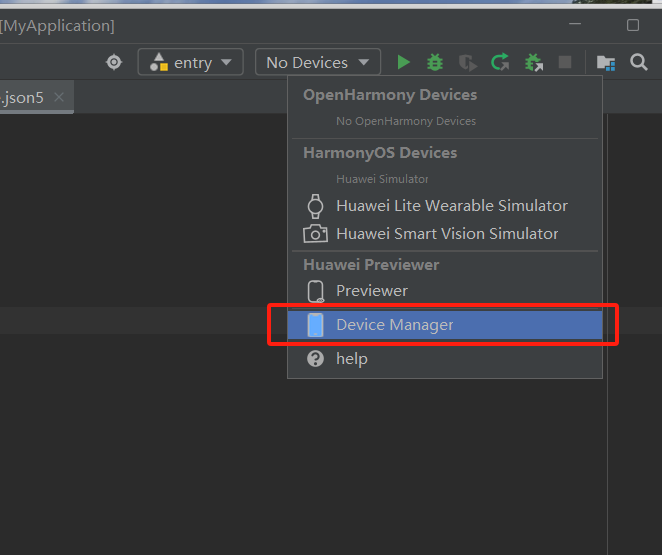Viewport: 662px width, 555px height.
Task: Apply changes with the green reload arrow
Action: pos(500,62)
